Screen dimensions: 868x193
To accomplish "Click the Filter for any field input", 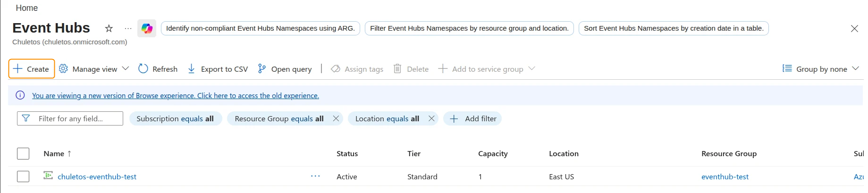I will (x=76, y=118).
